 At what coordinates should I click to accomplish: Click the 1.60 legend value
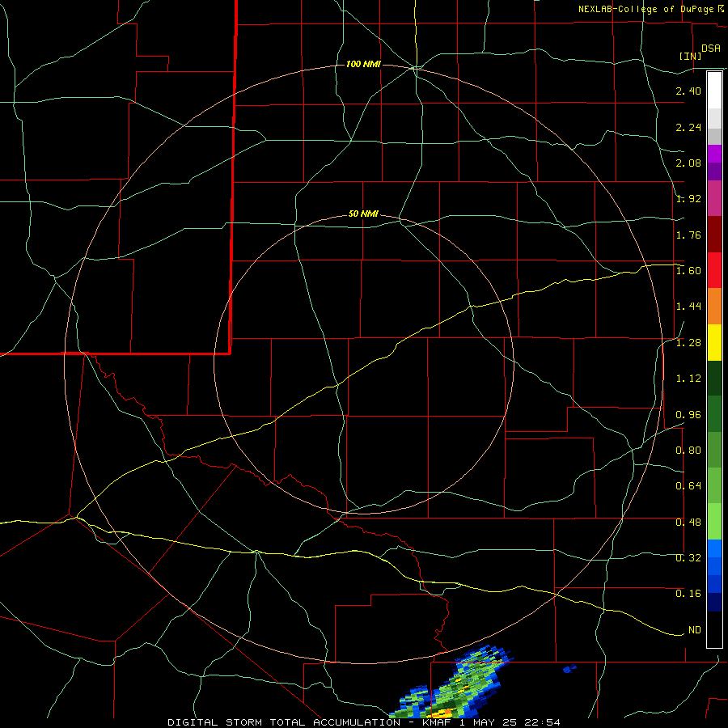(x=688, y=271)
